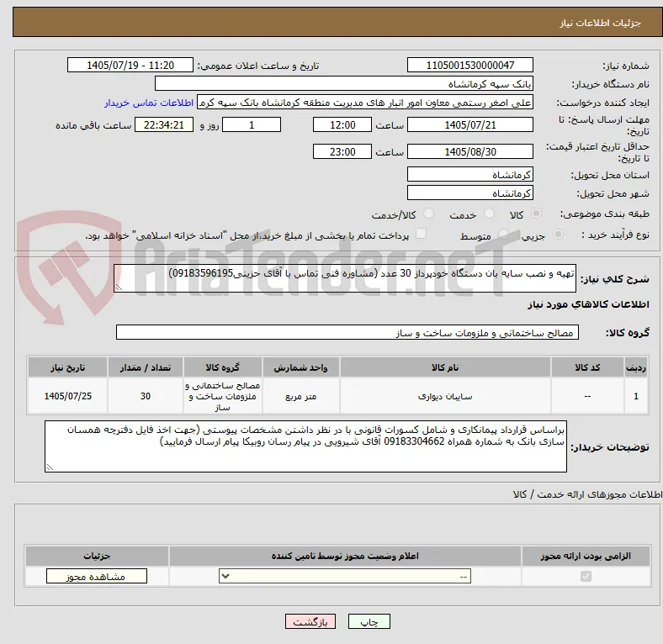Click the need number field 1105001530000047

pos(469,65)
